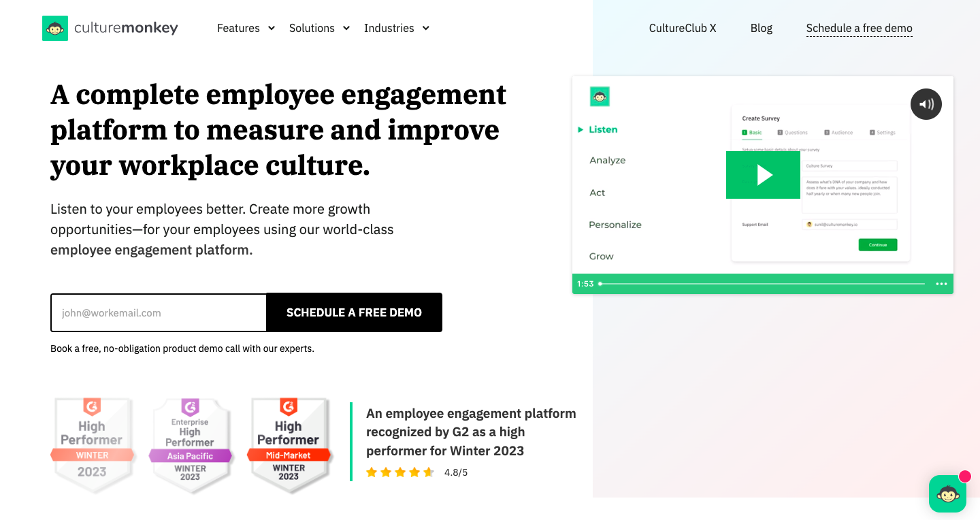The width and height of the screenshot is (980, 520).
Task: Click the Enterprise Asia Pacific badge
Action: (x=192, y=445)
